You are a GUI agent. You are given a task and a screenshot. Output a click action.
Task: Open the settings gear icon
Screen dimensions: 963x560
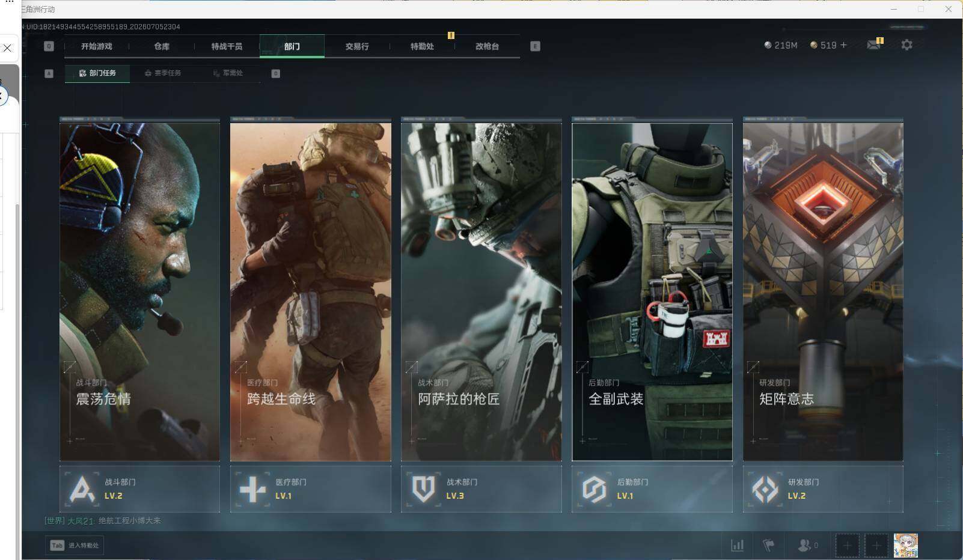coord(906,45)
